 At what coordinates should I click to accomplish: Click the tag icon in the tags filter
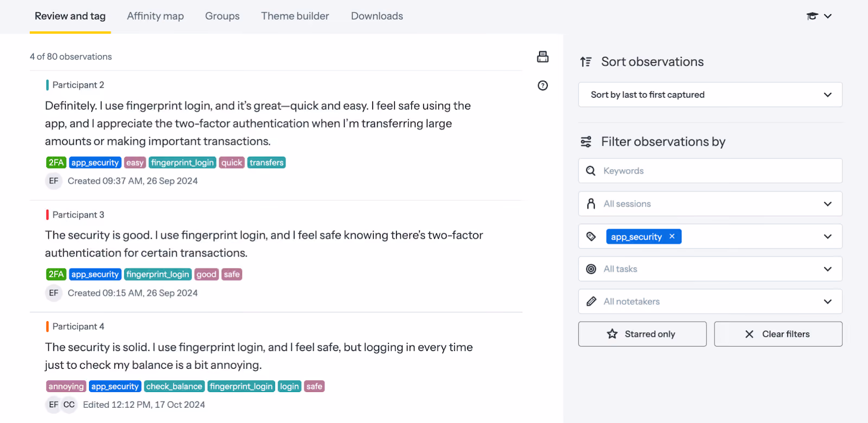[591, 236]
